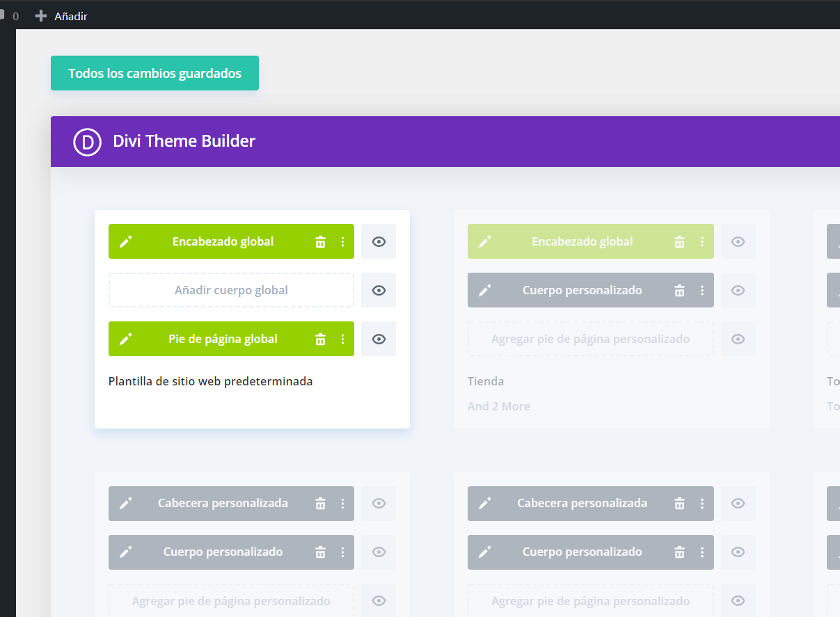This screenshot has width=840, height=617.
Task: Click the Divi Theme Builder title
Action: point(184,141)
